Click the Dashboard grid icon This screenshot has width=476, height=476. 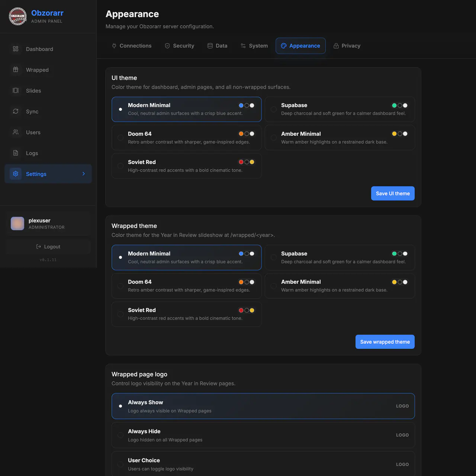[x=16, y=49]
